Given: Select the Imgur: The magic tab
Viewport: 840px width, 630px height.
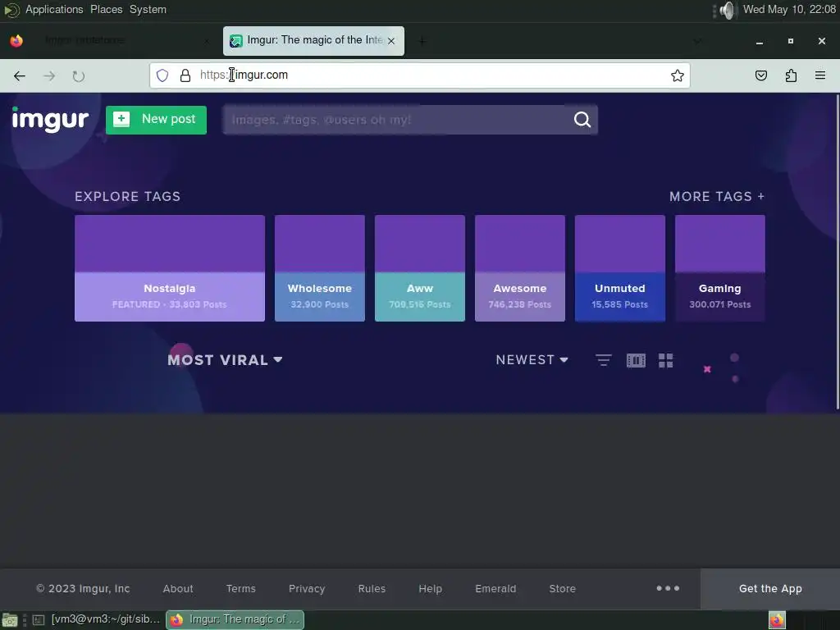Looking at the screenshot, I should pos(313,41).
